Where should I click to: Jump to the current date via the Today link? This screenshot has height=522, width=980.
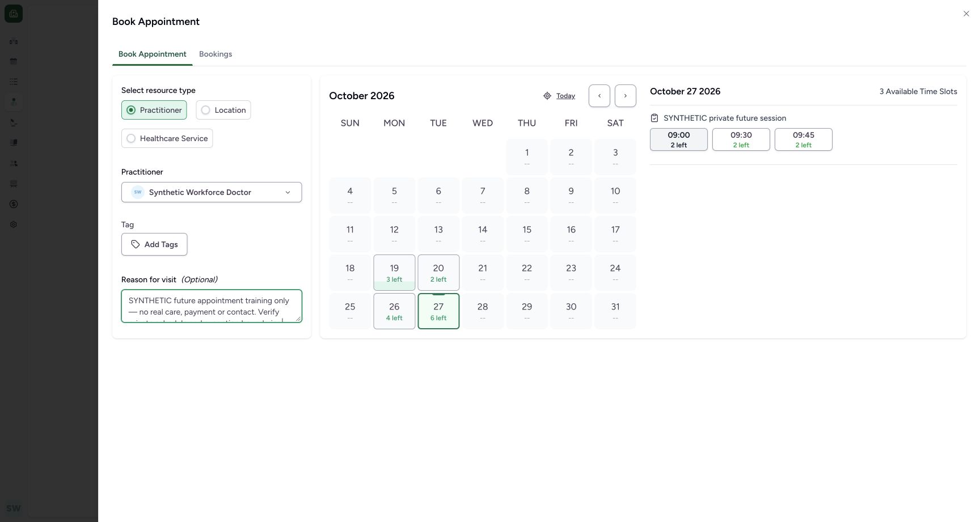(565, 96)
